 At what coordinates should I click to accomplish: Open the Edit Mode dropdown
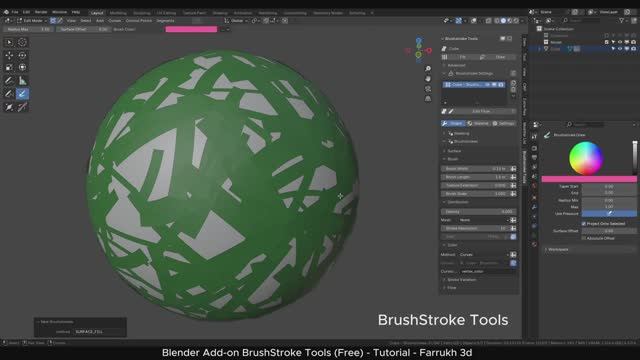point(31,20)
